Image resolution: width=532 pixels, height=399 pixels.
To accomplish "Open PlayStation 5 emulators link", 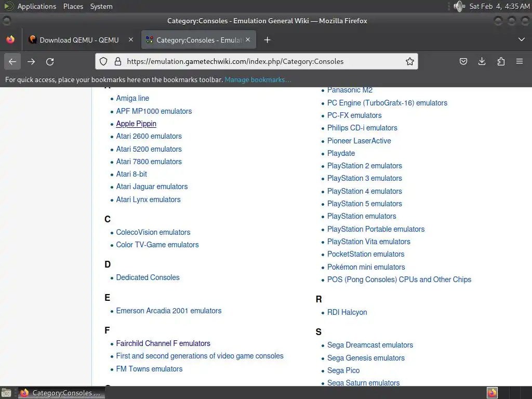I will [x=364, y=204].
